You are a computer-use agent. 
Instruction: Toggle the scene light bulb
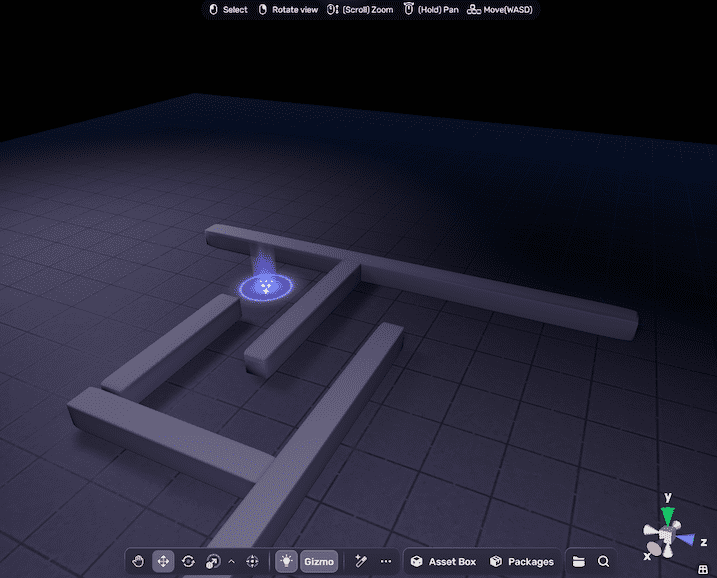coord(286,561)
